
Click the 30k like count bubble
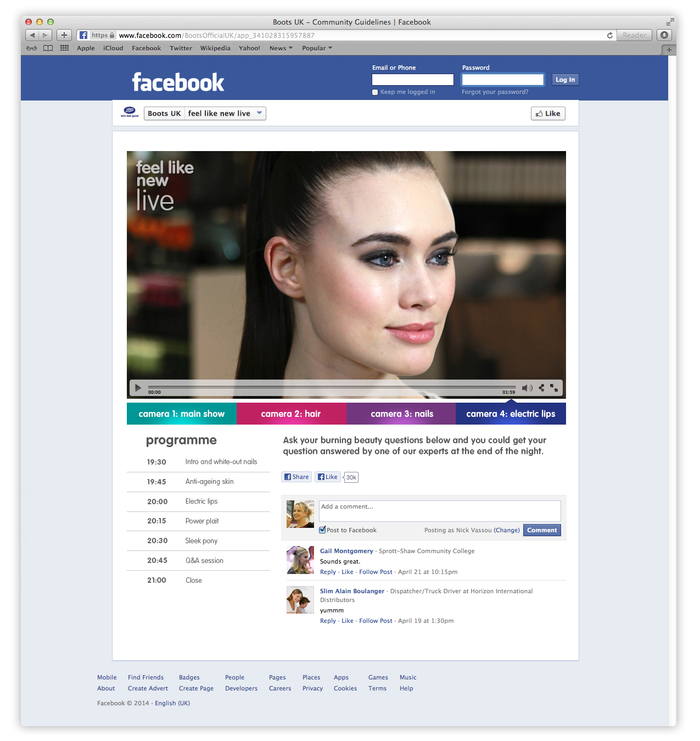[x=351, y=477]
